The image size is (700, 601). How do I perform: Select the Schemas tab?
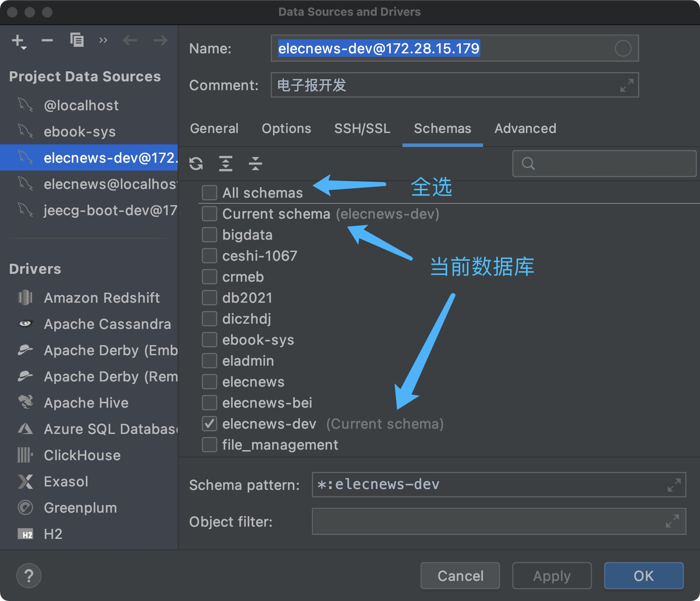(443, 129)
